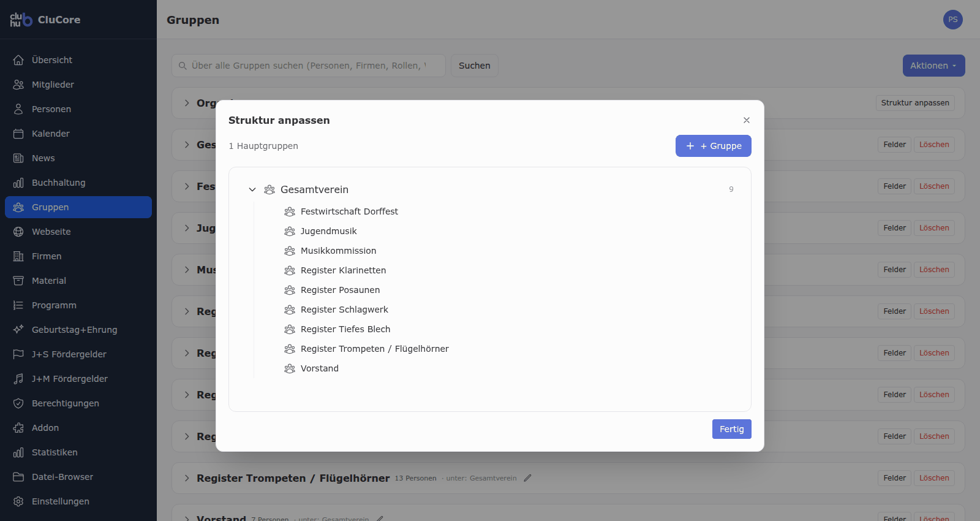Open Programm in the sidebar
Image resolution: width=980 pixels, height=521 pixels.
78,305
